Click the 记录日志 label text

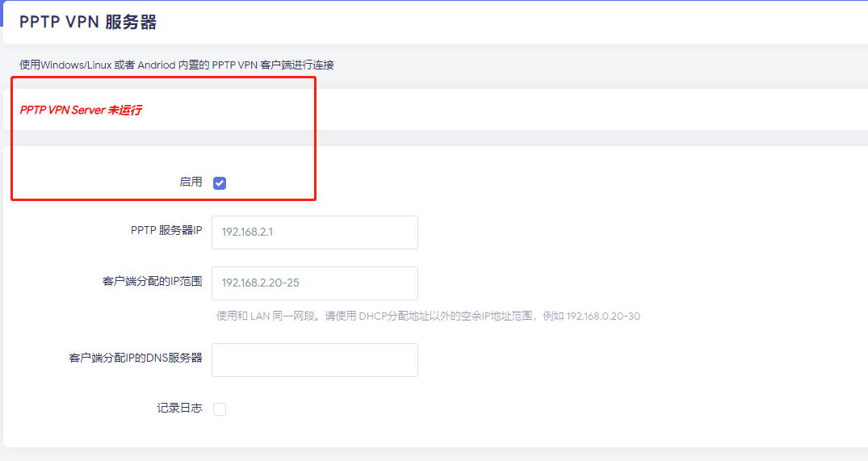(x=179, y=409)
